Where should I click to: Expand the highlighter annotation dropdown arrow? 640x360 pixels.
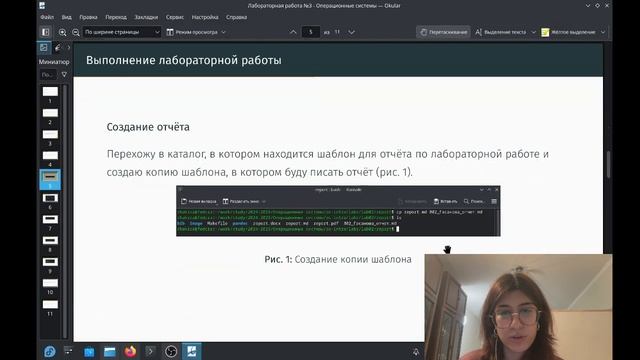click(x=603, y=32)
